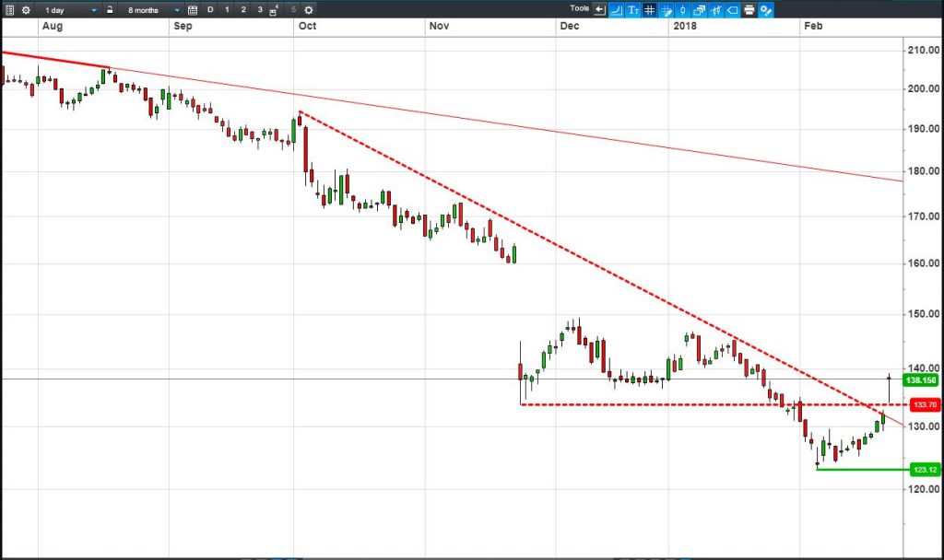Select the '2' preset button
The image size is (944, 560).
(243, 9)
